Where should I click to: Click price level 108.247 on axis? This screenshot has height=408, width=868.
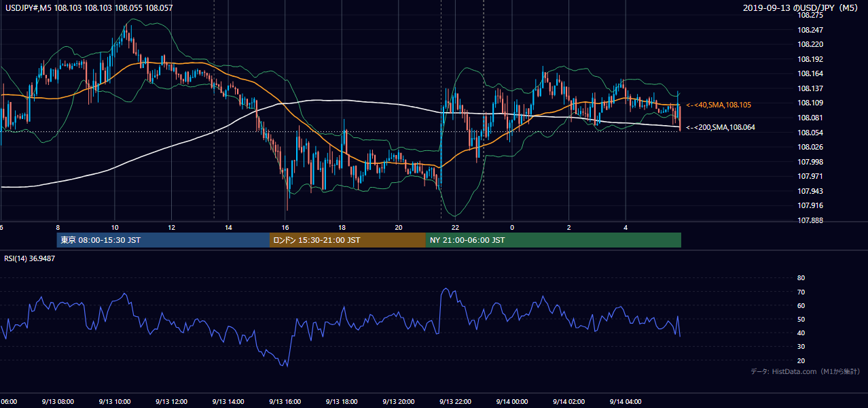point(810,30)
